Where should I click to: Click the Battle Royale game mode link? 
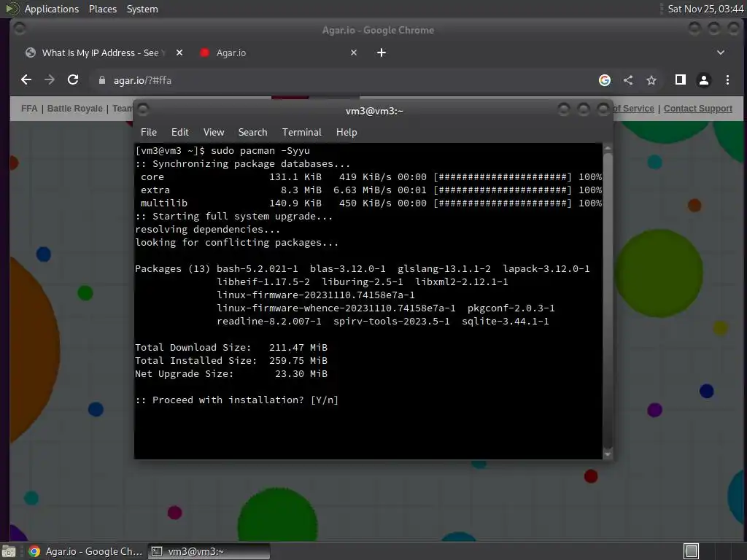tap(75, 109)
